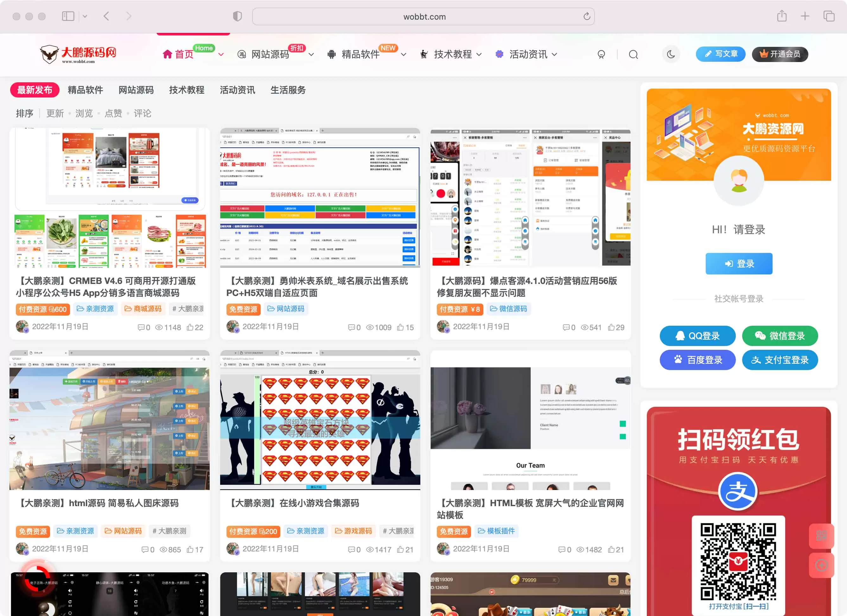Open the 精品软件 nav menu
The width and height of the screenshot is (847, 616).
pyautogui.click(x=353, y=54)
